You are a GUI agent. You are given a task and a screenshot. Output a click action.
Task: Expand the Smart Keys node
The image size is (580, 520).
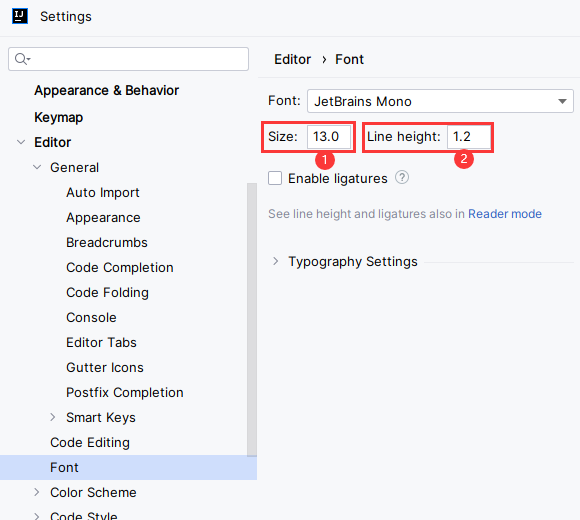click(53, 417)
